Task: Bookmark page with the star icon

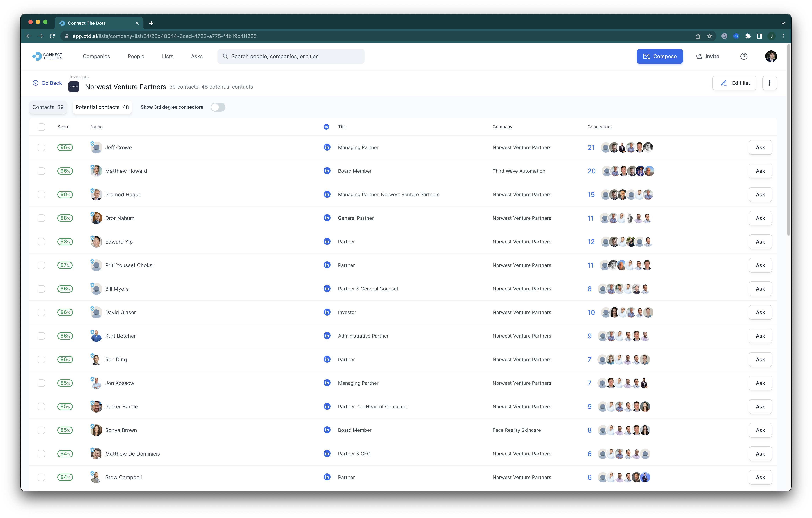Action: coord(710,36)
